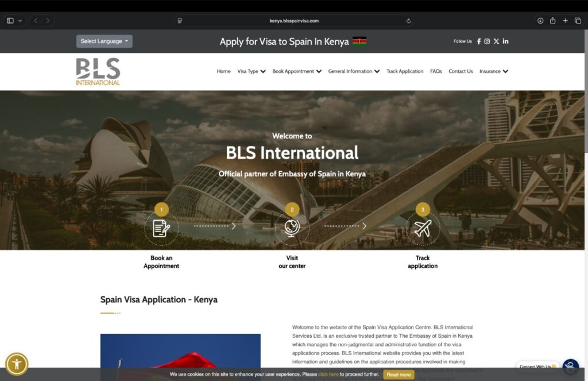Open the LinkedIn icon in header
The height and width of the screenshot is (381, 588).
(x=505, y=41)
